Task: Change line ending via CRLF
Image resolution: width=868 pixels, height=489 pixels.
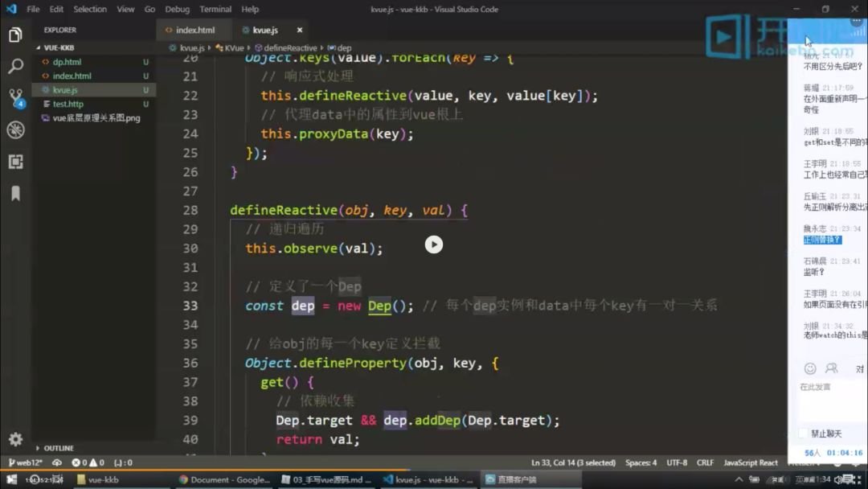Action: [x=705, y=462]
